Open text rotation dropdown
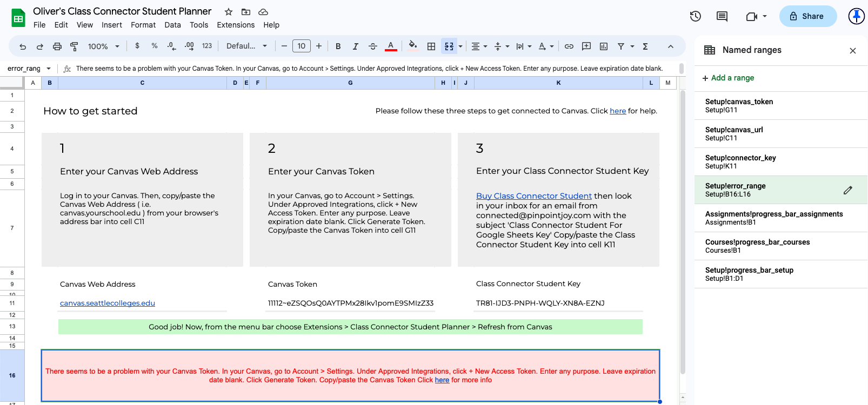Image resolution: width=868 pixels, height=405 pixels. [x=546, y=46]
